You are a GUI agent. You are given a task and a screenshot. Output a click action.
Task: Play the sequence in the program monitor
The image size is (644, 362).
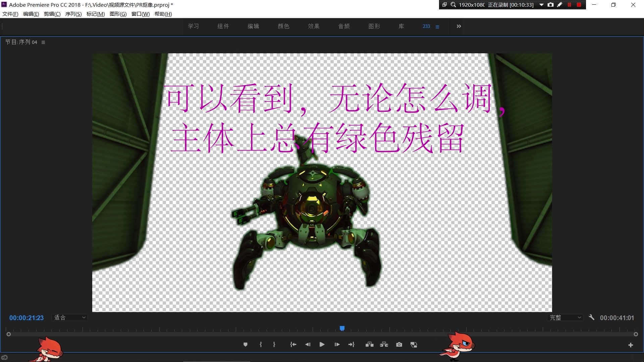click(x=322, y=345)
